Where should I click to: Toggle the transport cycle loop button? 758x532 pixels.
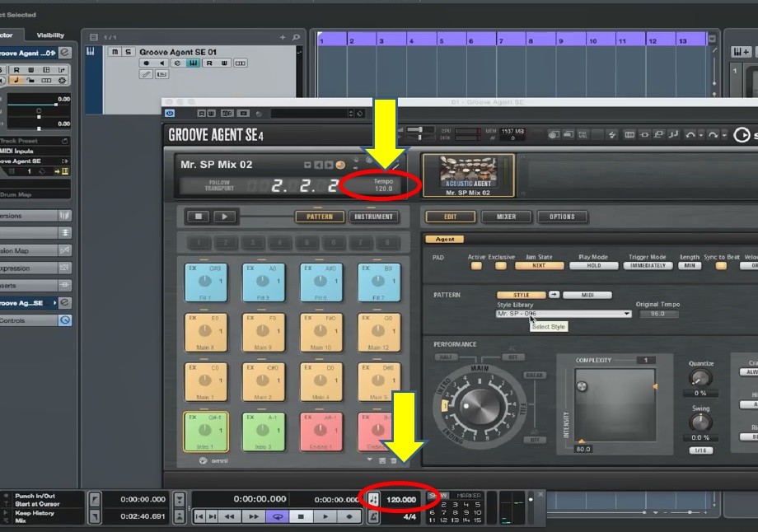[278, 516]
